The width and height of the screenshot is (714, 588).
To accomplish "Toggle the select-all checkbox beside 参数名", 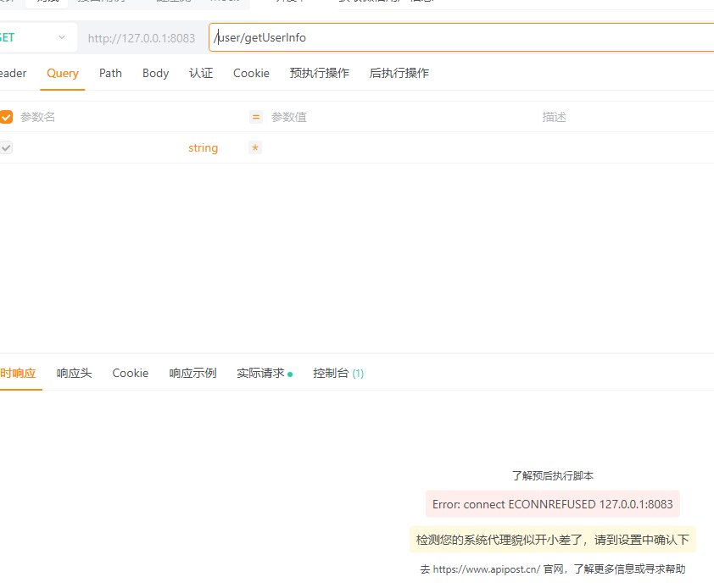I will tap(6, 117).
